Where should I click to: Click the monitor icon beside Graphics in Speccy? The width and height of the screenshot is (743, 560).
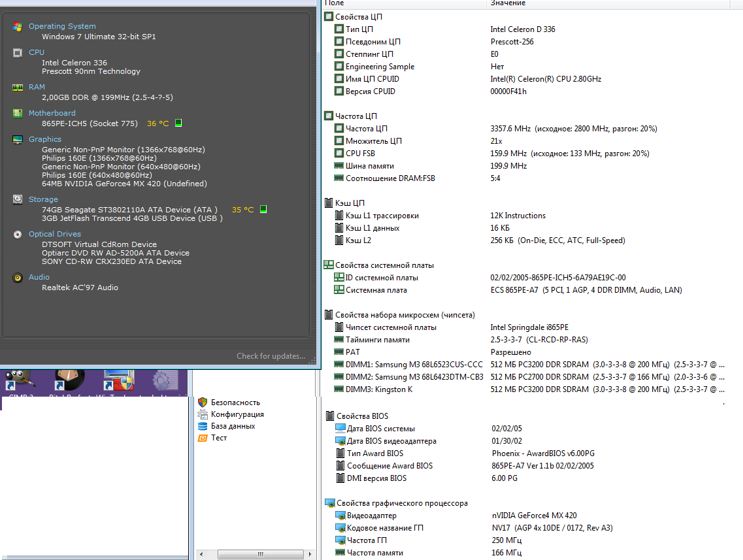click(x=18, y=139)
